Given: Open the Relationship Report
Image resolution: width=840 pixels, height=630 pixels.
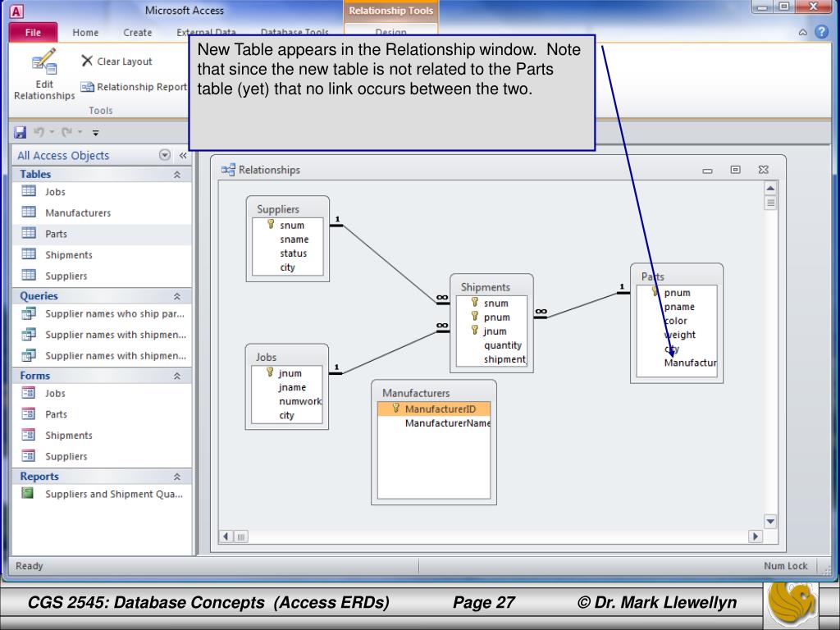Looking at the screenshot, I should tap(134, 87).
